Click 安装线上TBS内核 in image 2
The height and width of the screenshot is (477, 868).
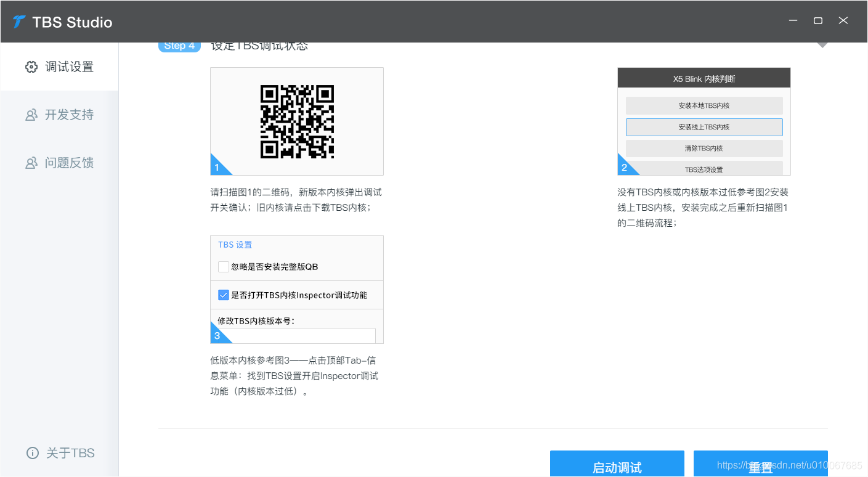tap(704, 127)
